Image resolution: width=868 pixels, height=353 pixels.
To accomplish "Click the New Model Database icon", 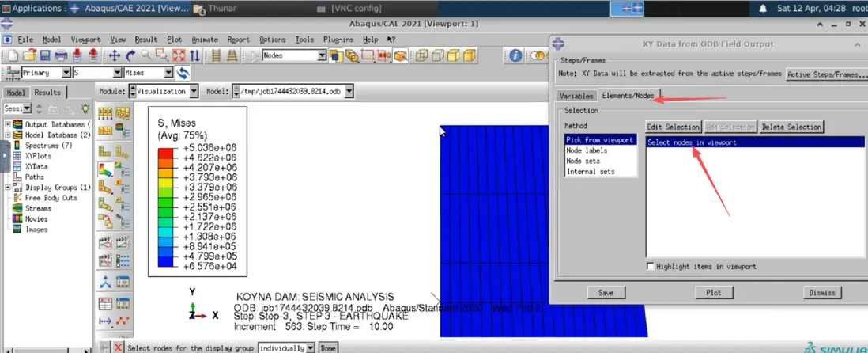I will click(13, 55).
